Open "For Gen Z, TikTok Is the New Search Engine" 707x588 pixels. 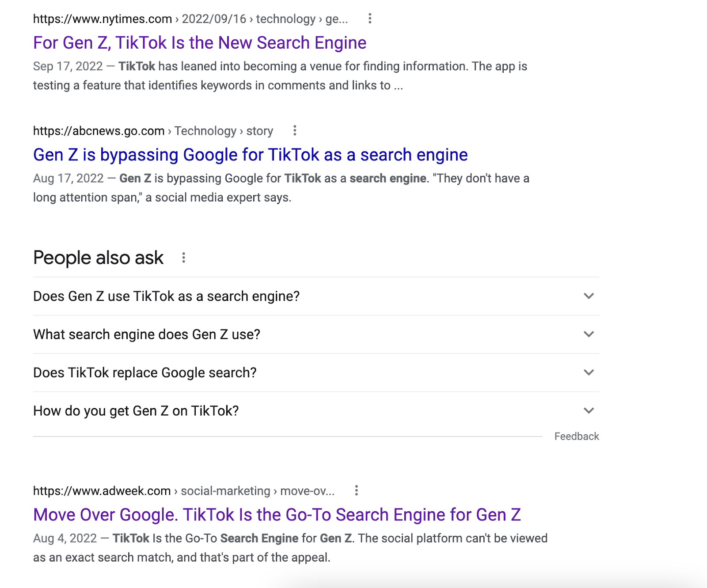200,43
